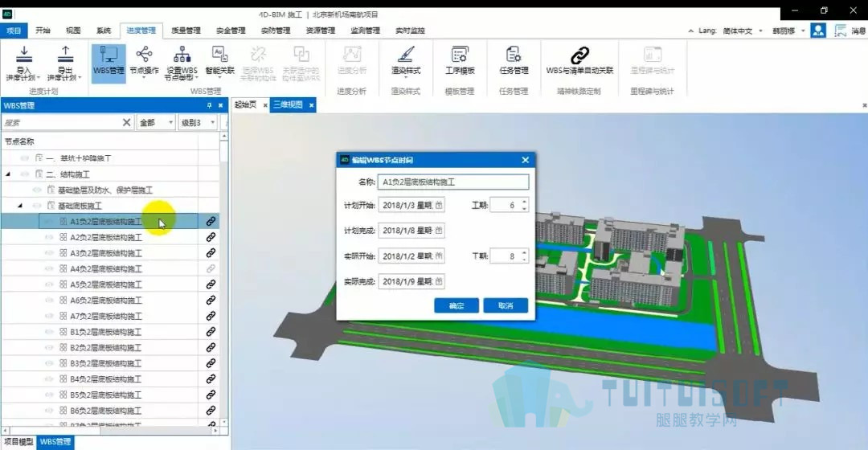Toggle visibility eye of 二、结构施工 node
The width and height of the screenshot is (868, 450).
25,174
